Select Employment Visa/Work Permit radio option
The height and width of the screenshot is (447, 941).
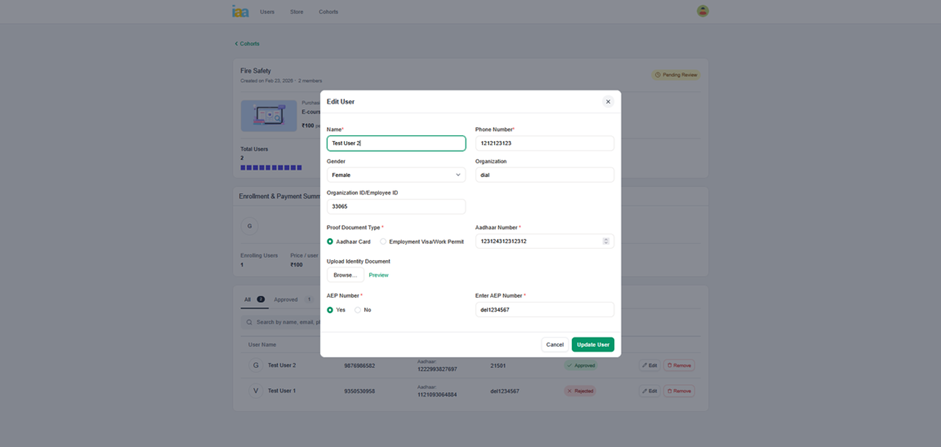click(x=383, y=242)
